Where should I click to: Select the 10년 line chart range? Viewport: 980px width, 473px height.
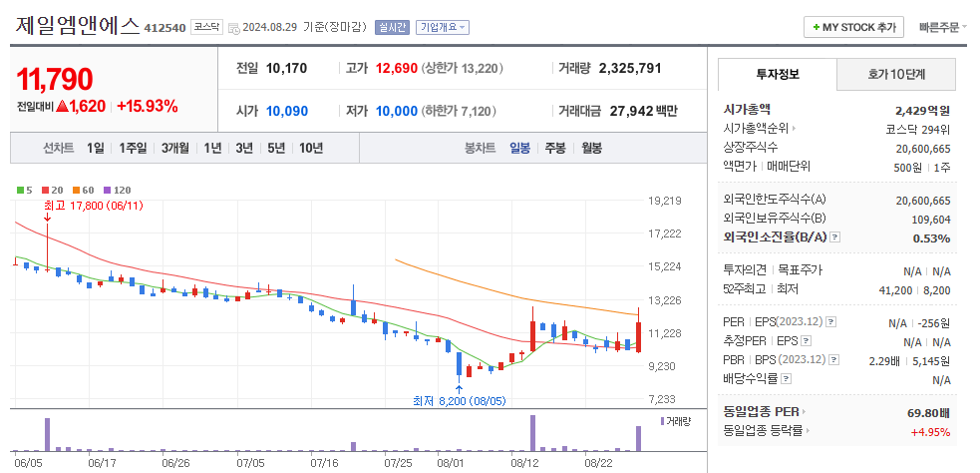click(311, 149)
